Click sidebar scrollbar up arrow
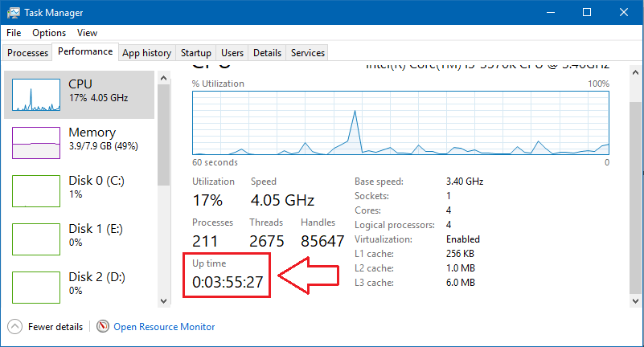 point(163,78)
